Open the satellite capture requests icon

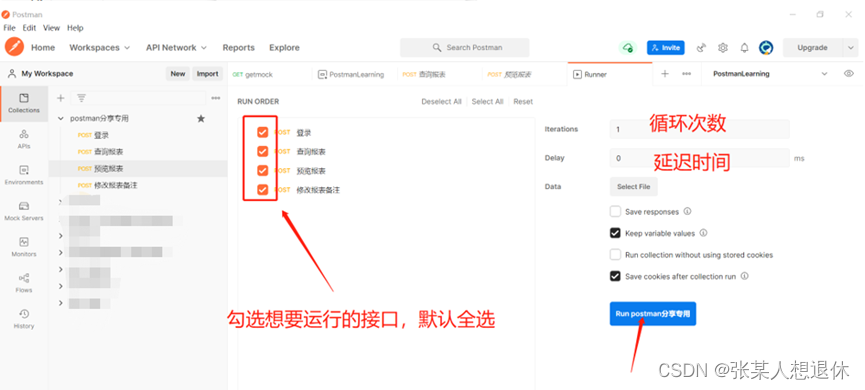click(x=701, y=48)
